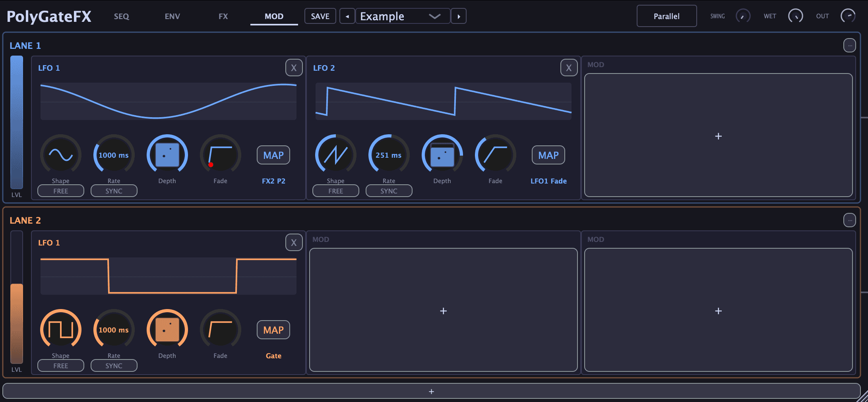
Task: Click Lane 1 LVL level meter
Action: [17, 122]
